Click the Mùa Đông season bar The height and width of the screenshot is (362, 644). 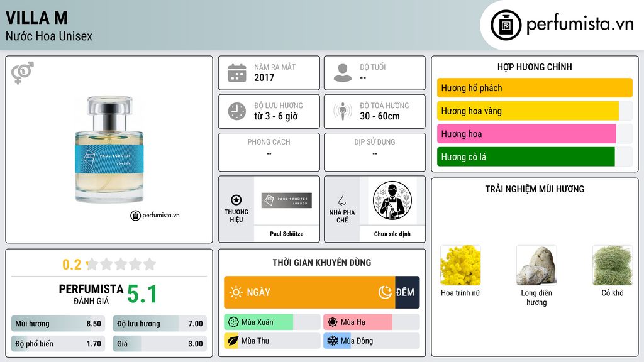[371, 341]
